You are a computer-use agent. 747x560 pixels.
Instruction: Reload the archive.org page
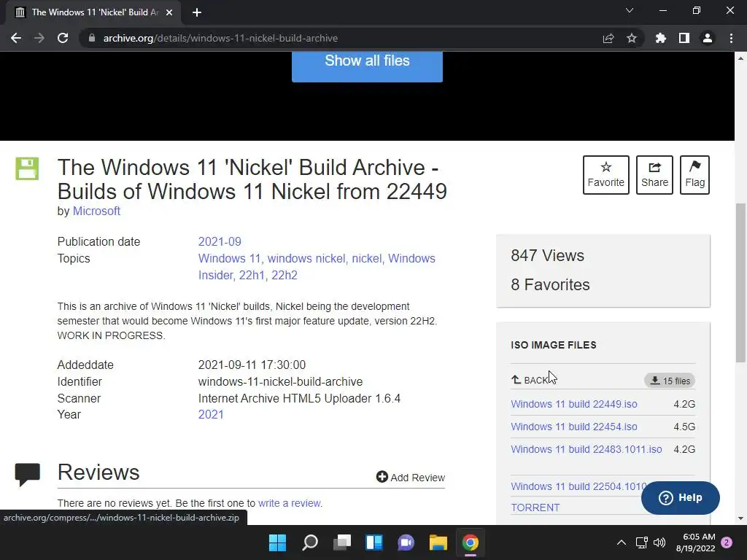click(x=63, y=38)
